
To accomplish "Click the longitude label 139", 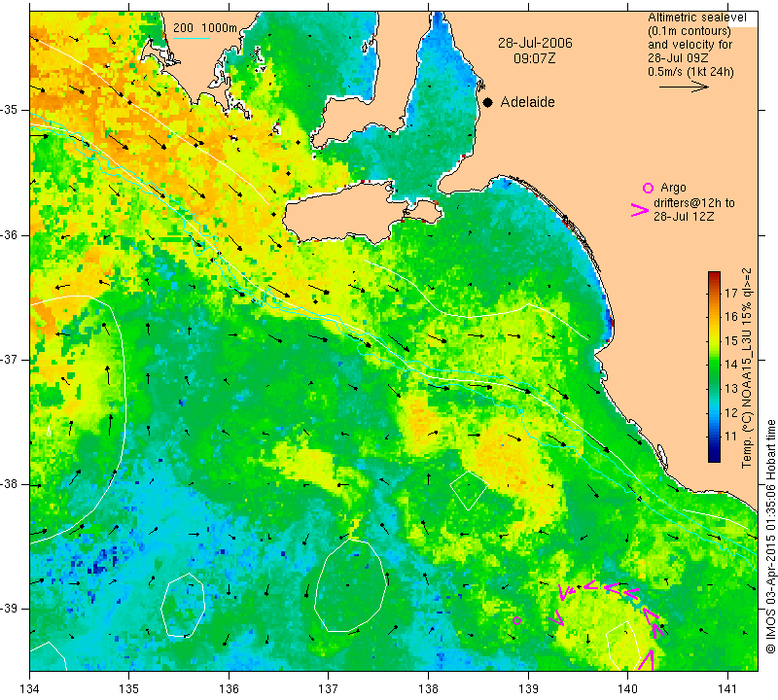I will tap(528, 688).
